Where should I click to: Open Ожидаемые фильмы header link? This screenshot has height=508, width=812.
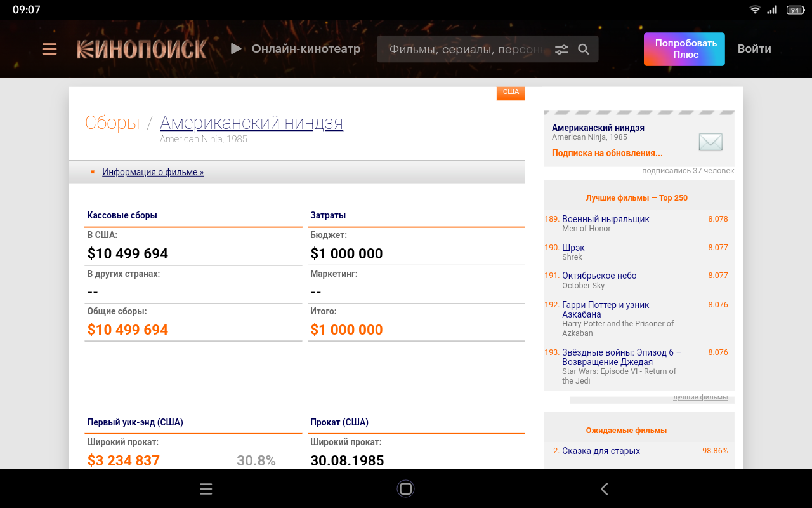pos(626,430)
